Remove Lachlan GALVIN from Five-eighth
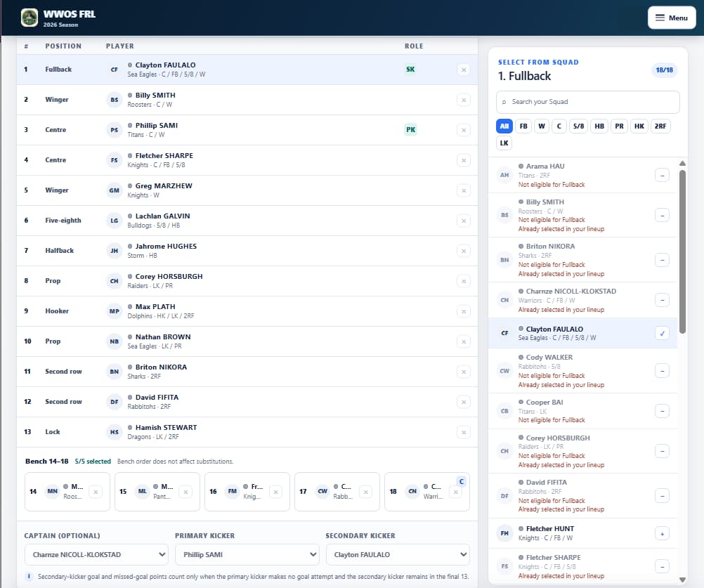This screenshot has height=588, width=704. pyautogui.click(x=463, y=221)
